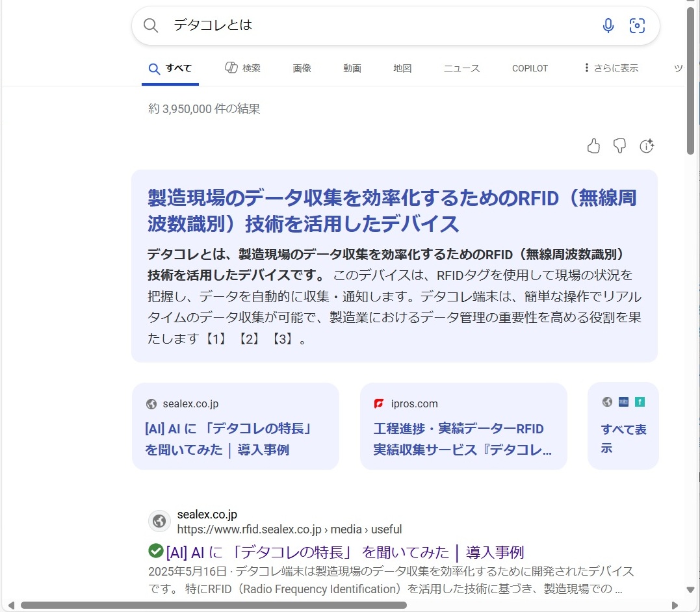Open the 動画 search tab
This screenshot has width=700, height=612.
point(352,68)
